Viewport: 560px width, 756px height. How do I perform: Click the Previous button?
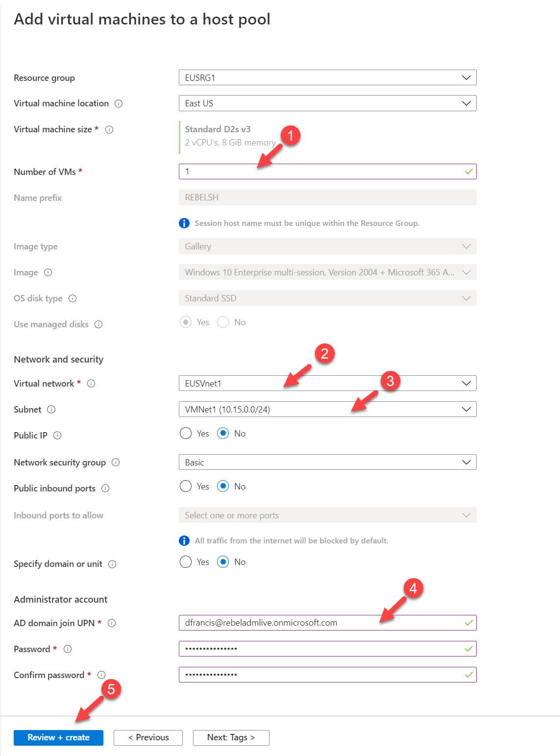pos(148,737)
